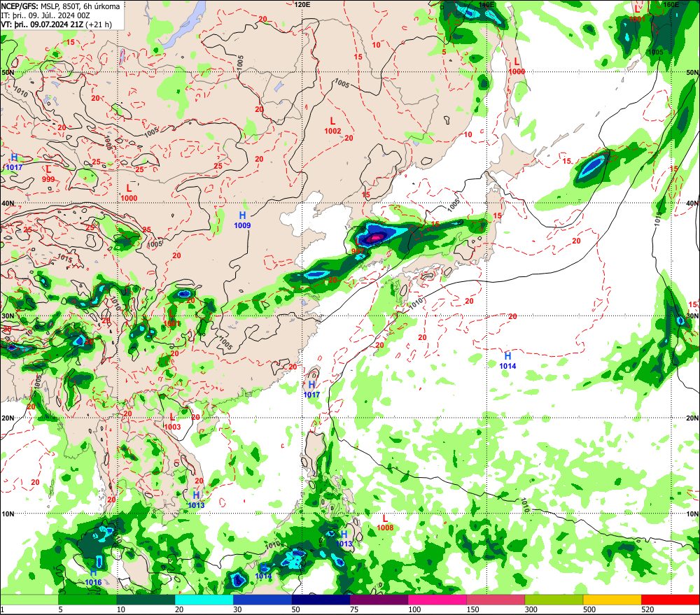Pick the rose 150–300 legend swatch

click(x=496, y=600)
